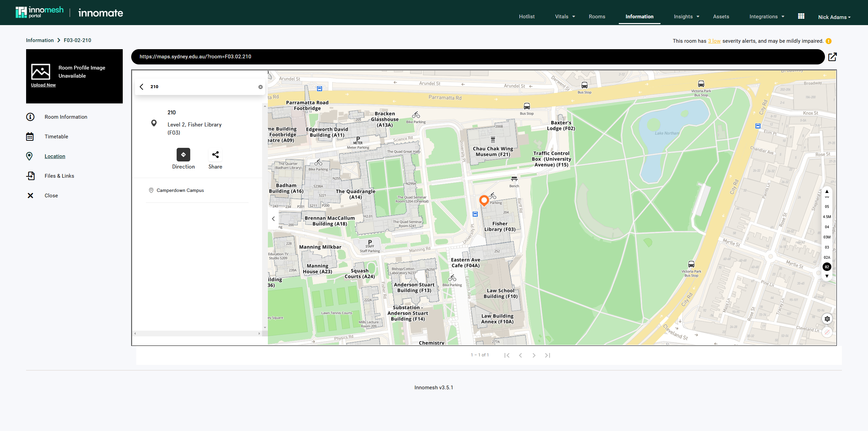Open map settings gear

827,319
